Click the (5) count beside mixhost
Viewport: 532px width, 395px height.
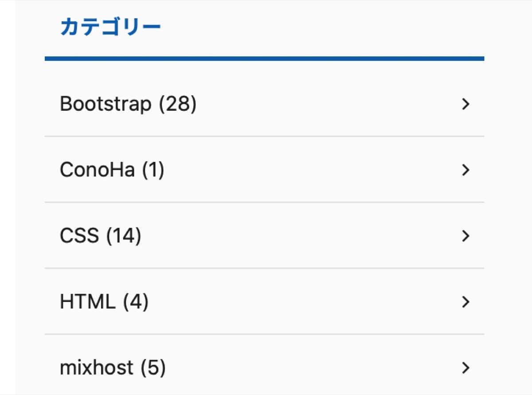click(153, 368)
